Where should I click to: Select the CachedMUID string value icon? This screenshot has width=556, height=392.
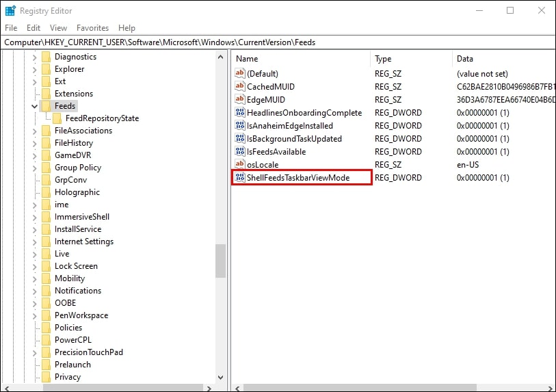pos(240,86)
